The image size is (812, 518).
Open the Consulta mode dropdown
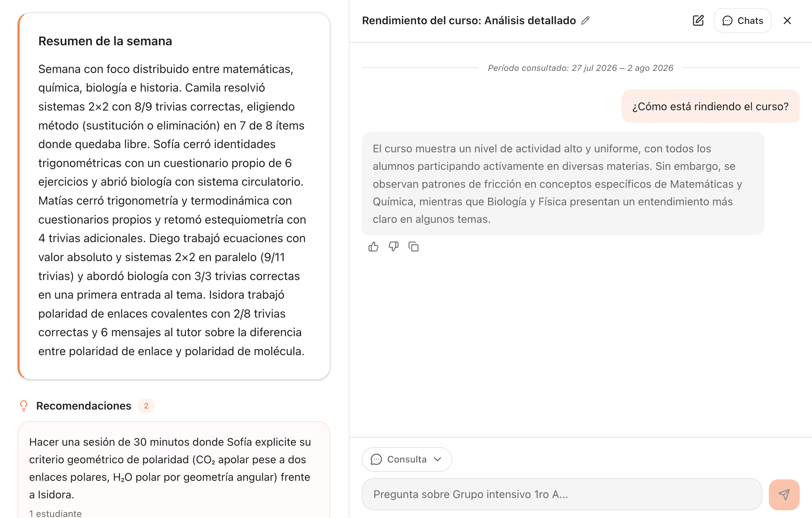tap(407, 459)
